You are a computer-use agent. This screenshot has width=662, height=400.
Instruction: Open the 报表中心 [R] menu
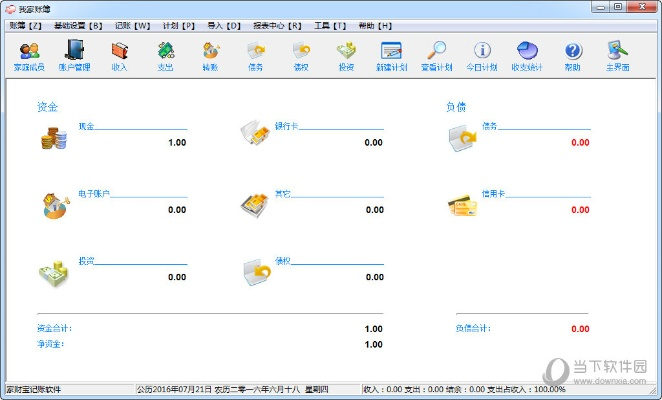[277, 26]
